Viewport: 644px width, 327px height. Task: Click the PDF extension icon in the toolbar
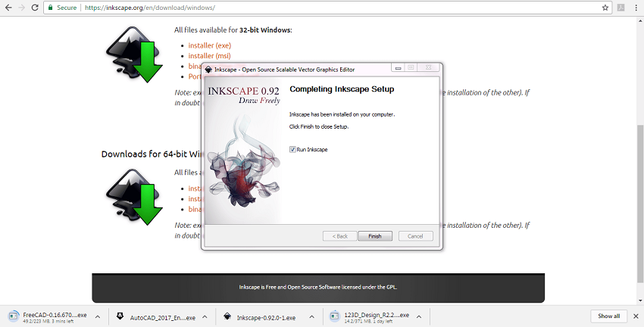(x=621, y=8)
